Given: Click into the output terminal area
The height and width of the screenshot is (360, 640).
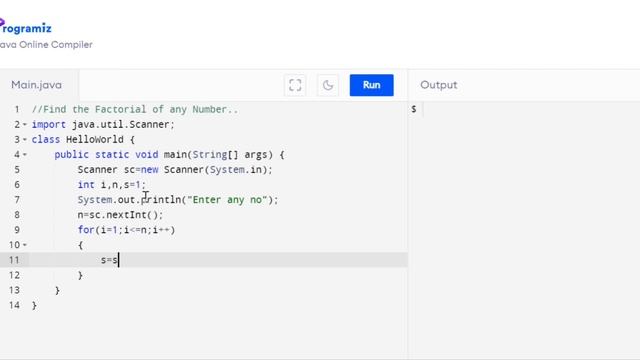Looking at the screenshot, I should click(524, 229).
